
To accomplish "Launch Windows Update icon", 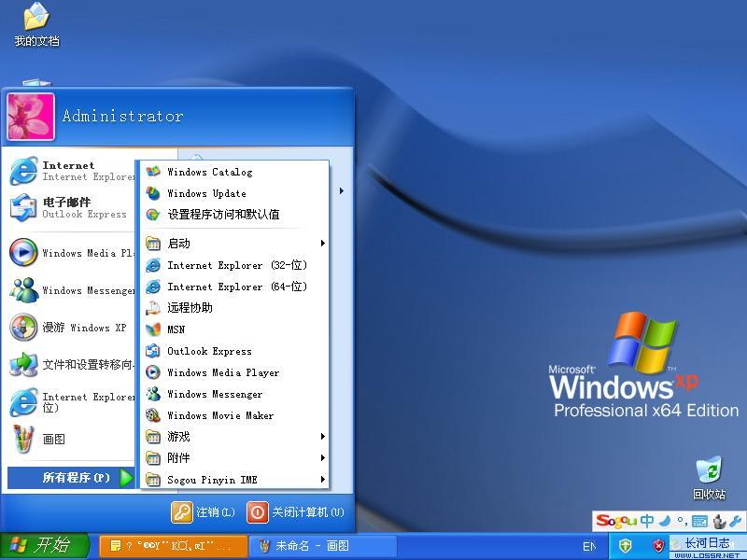I will pyautogui.click(x=153, y=193).
